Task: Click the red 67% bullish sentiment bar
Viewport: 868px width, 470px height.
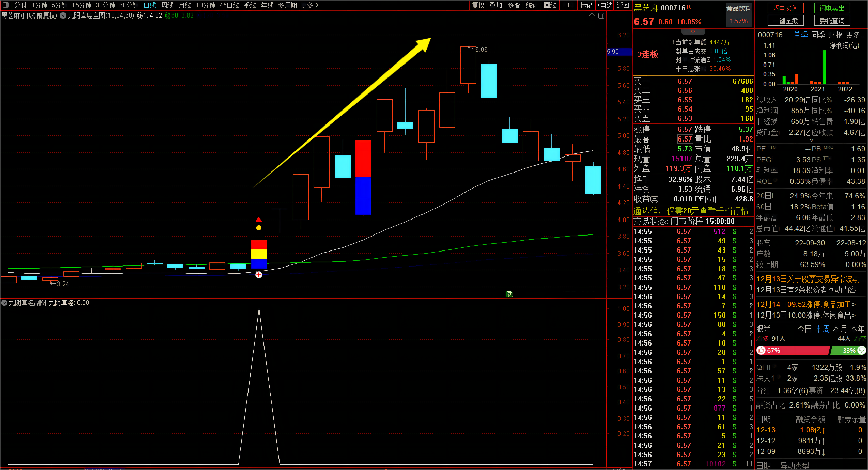Action: pos(796,350)
